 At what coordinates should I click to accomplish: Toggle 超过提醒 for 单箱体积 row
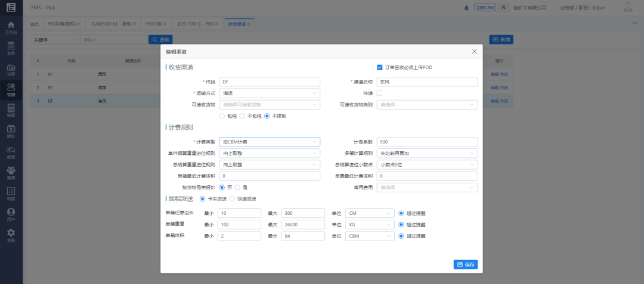coord(401,236)
